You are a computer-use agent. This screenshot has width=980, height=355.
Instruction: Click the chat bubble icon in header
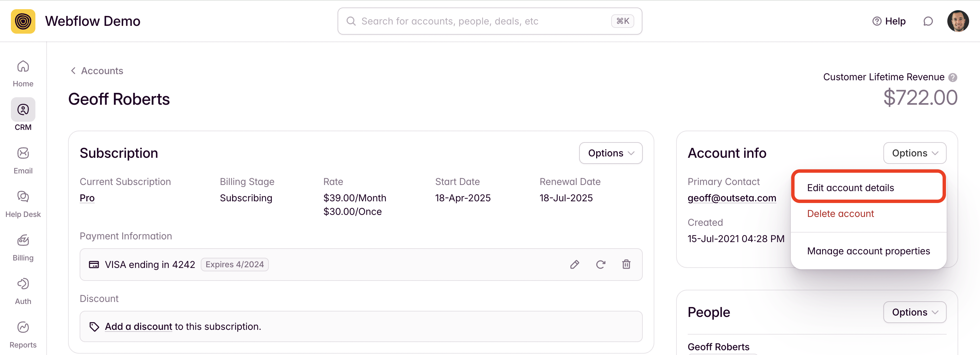click(928, 21)
